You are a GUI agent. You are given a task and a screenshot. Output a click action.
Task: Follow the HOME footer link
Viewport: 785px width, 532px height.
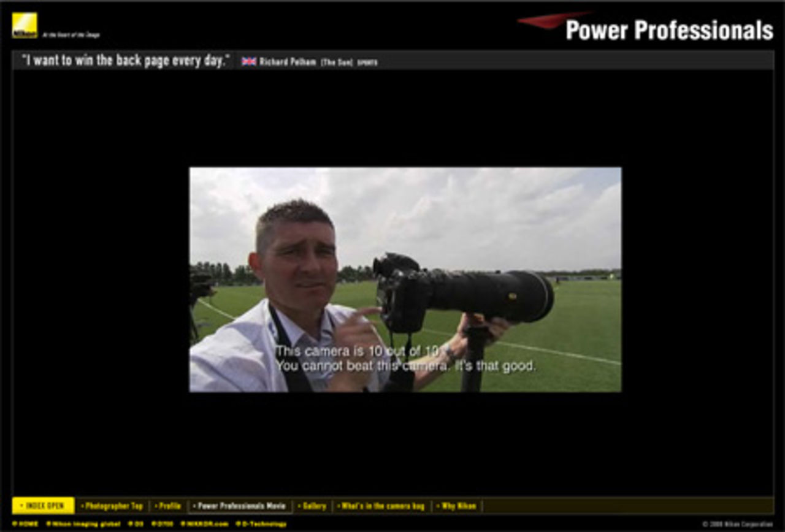(25, 524)
